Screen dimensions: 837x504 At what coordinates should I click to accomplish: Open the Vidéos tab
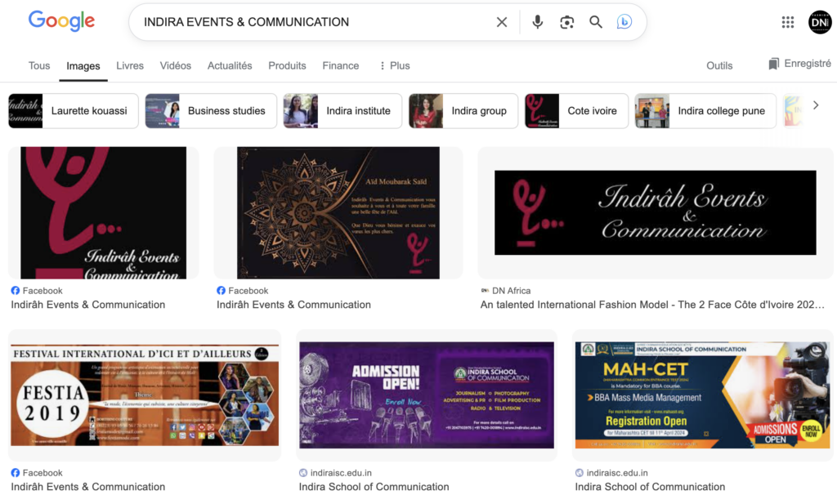[176, 65]
